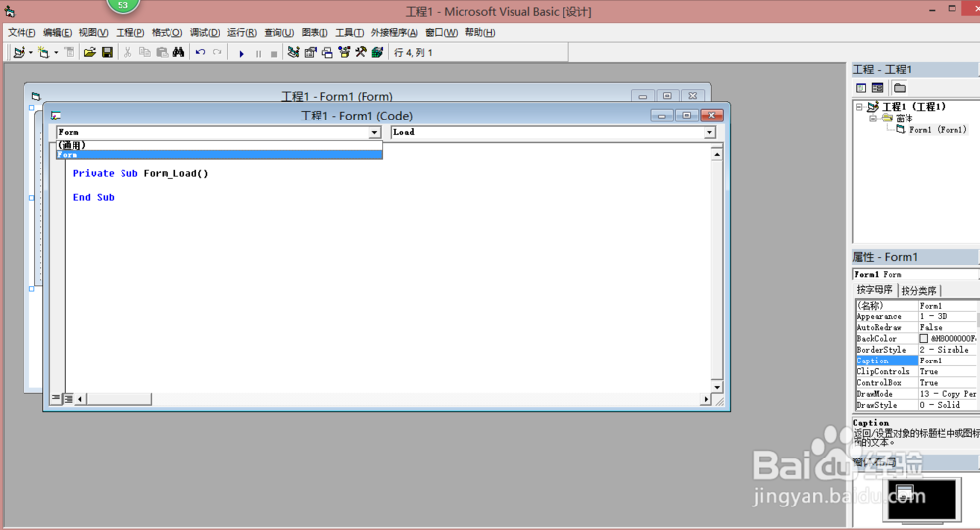Viewport: 980px width, 530px height.
Task: Click View Object icon in project panel
Action: (877, 88)
